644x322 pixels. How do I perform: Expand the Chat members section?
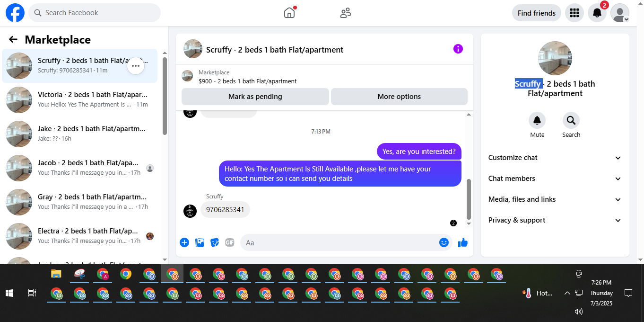[555, 179]
